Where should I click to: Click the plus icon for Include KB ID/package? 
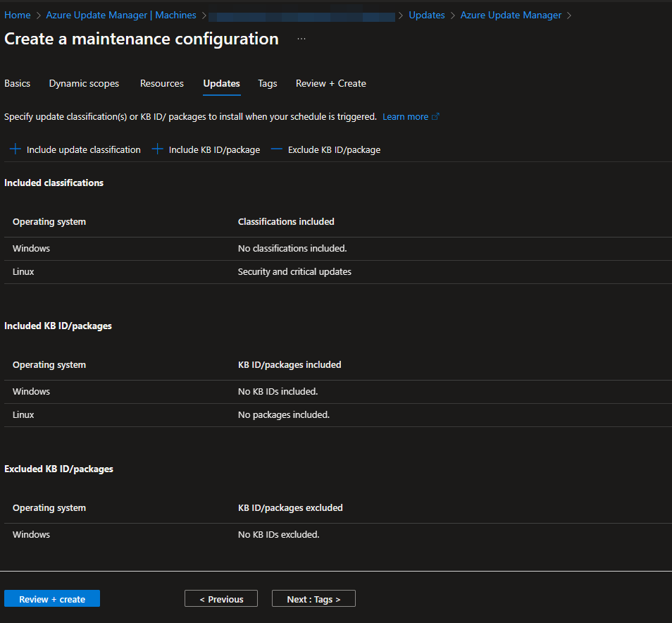(x=157, y=149)
